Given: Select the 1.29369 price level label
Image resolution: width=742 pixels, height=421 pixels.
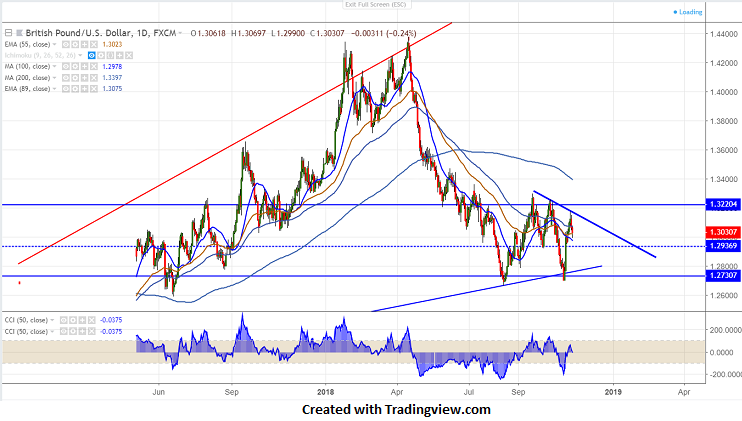Looking at the screenshot, I should [x=723, y=246].
